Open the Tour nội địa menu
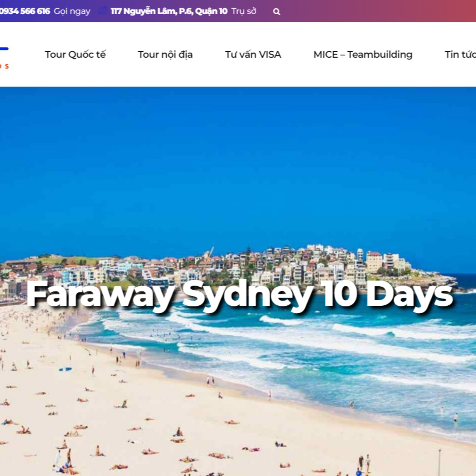Viewport: 476px width, 476px height. pos(165,54)
